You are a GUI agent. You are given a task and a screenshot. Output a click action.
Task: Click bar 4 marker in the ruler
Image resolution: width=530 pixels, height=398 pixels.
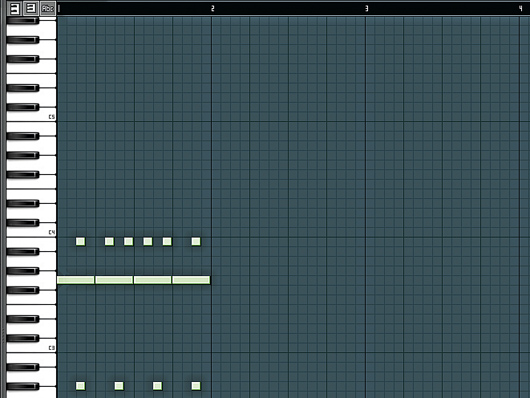click(521, 8)
